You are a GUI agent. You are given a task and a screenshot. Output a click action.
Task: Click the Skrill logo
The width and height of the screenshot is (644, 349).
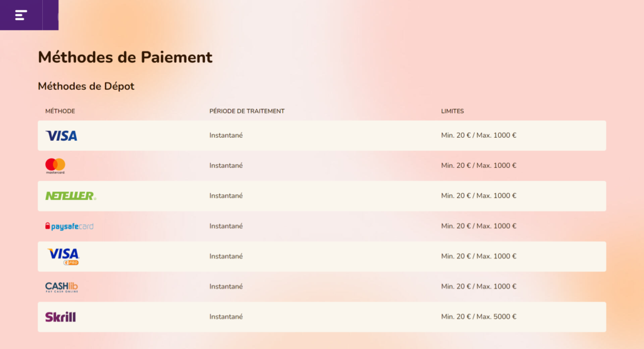[x=60, y=317]
